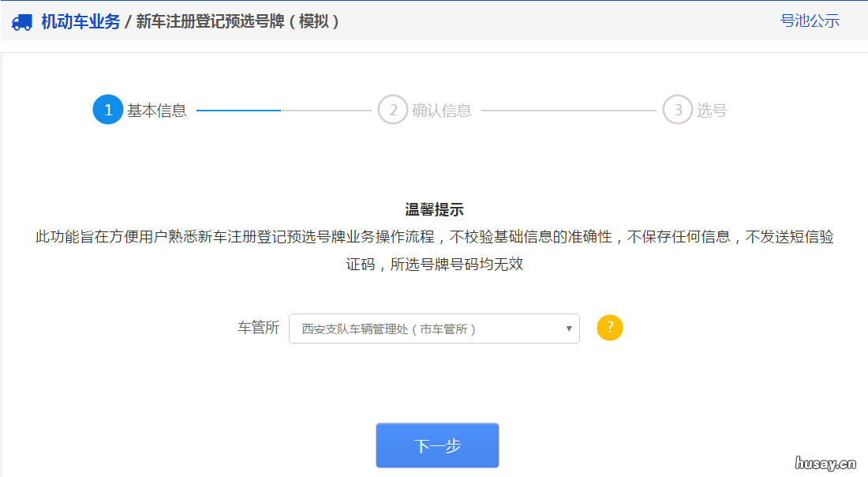Click the 选号 step label text
The width and height of the screenshot is (868, 477).
click(x=710, y=110)
